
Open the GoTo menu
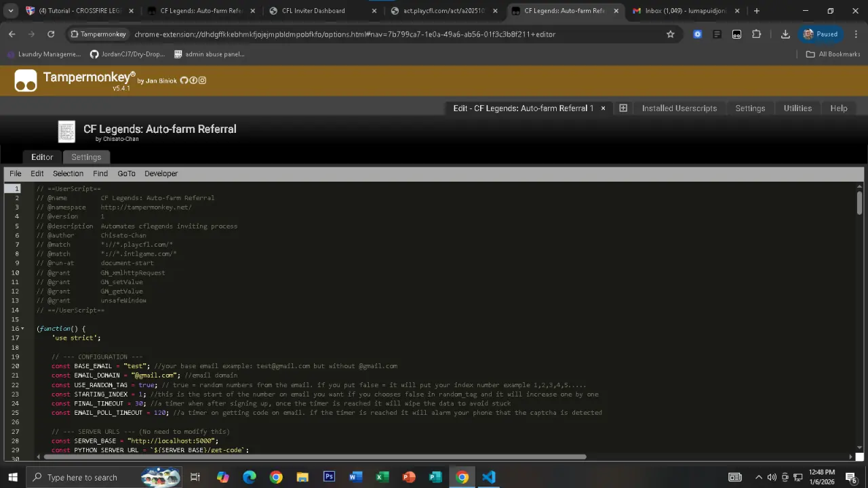tap(126, 174)
